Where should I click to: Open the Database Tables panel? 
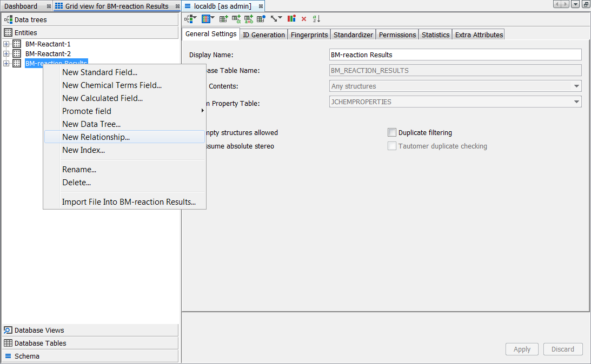41,343
